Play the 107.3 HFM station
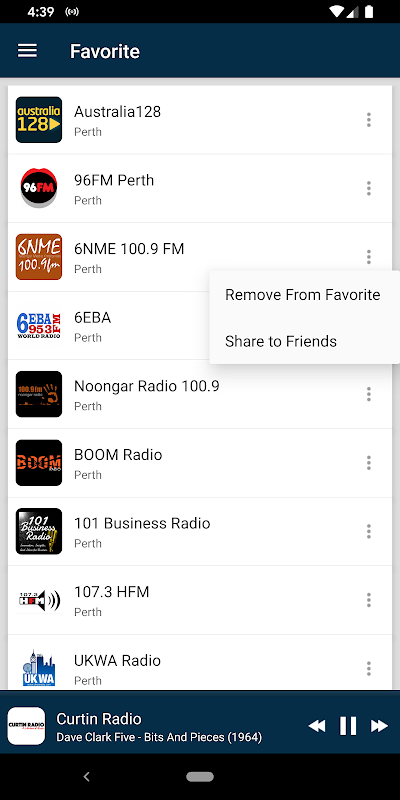400x800 pixels. [x=200, y=599]
